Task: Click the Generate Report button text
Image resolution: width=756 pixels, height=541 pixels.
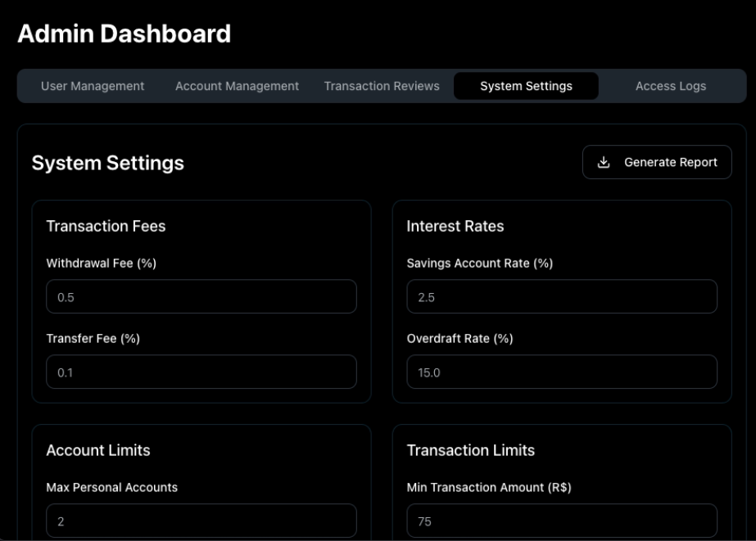Action: point(671,162)
